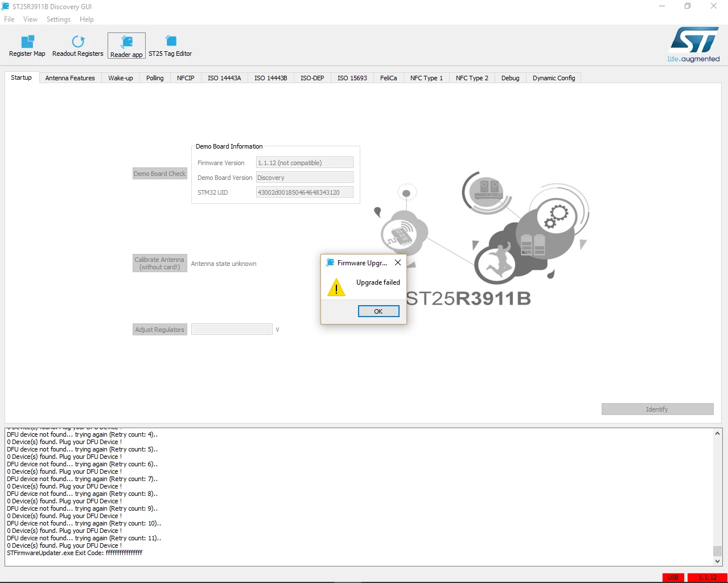Click the yellow warning icon in dialog
Image resolution: width=728 pixels, height=583 pixels.
pos(336,288)
